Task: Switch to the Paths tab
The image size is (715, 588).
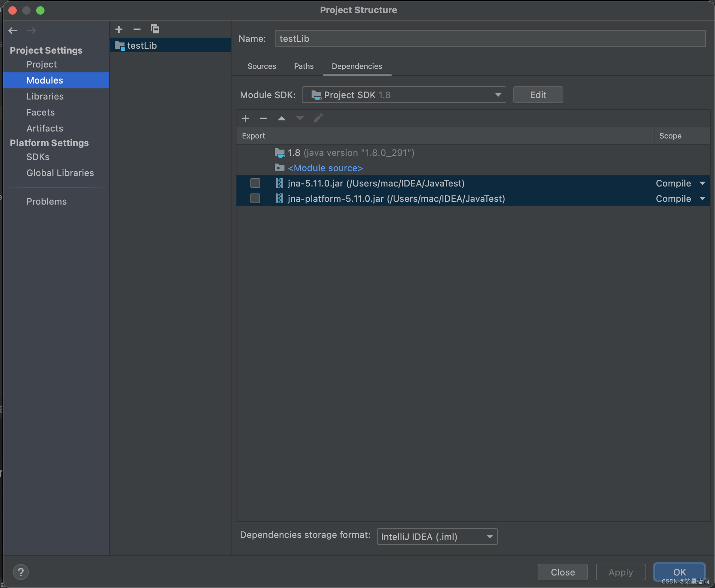Action: pyautogui.click(x=304, y=66)
